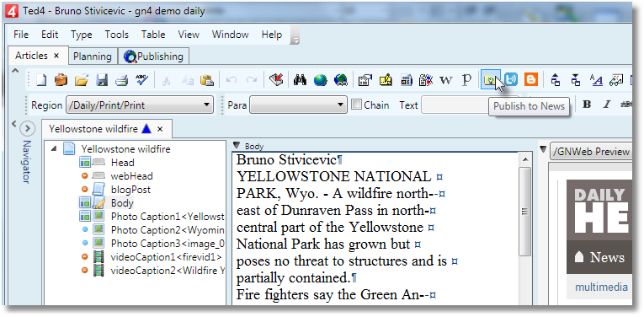Click the binoculars Find icon
Screen dimensions: 644x317
tap(301, 80)
